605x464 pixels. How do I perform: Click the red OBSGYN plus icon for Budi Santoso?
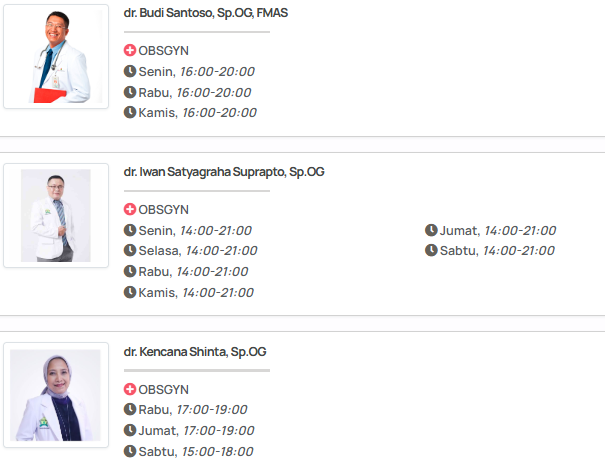130,50
